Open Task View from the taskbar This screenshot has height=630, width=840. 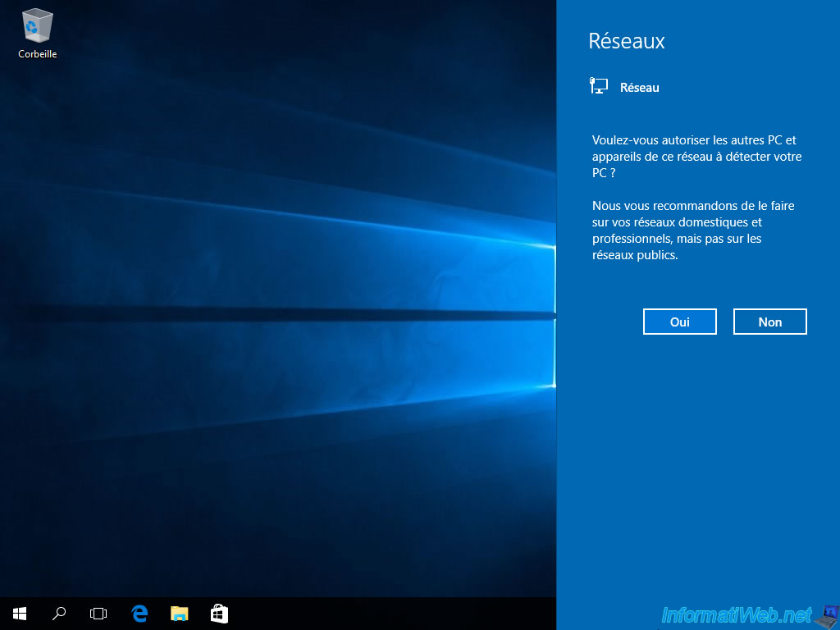click(x=98, y=614)
